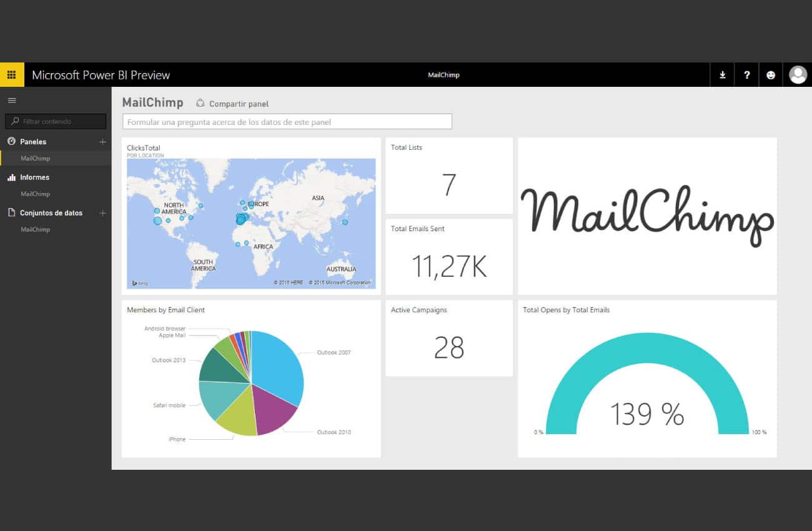Click the Compartir panel share icon
The width and height of the screenshot is (812, 531).
201,103
